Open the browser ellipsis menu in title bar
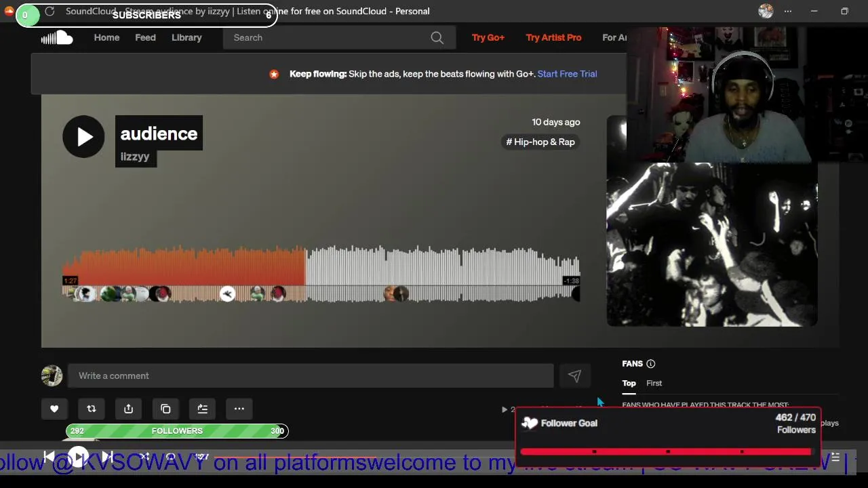 tap(787, 12)
